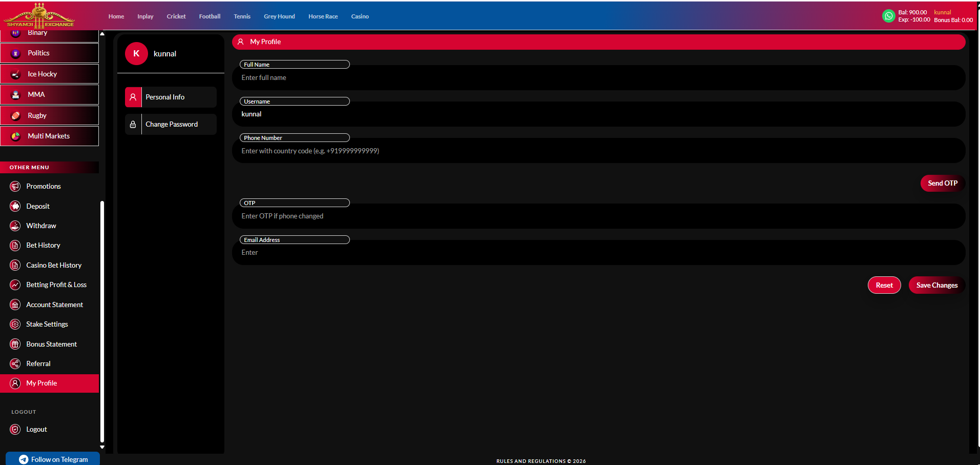
Task: Click the kunnal name beside avatar
Action: 165,54
